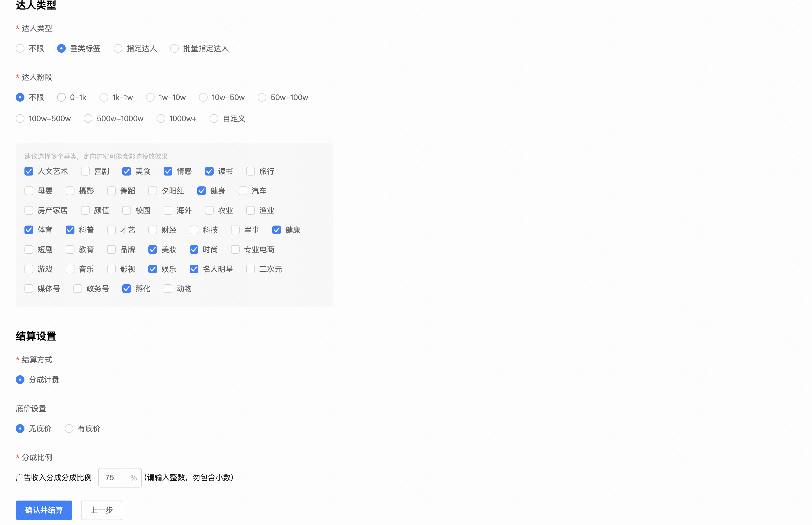Check the 音乐 checkbox
This screenshot has height=525, width=812.
(70, 269)
